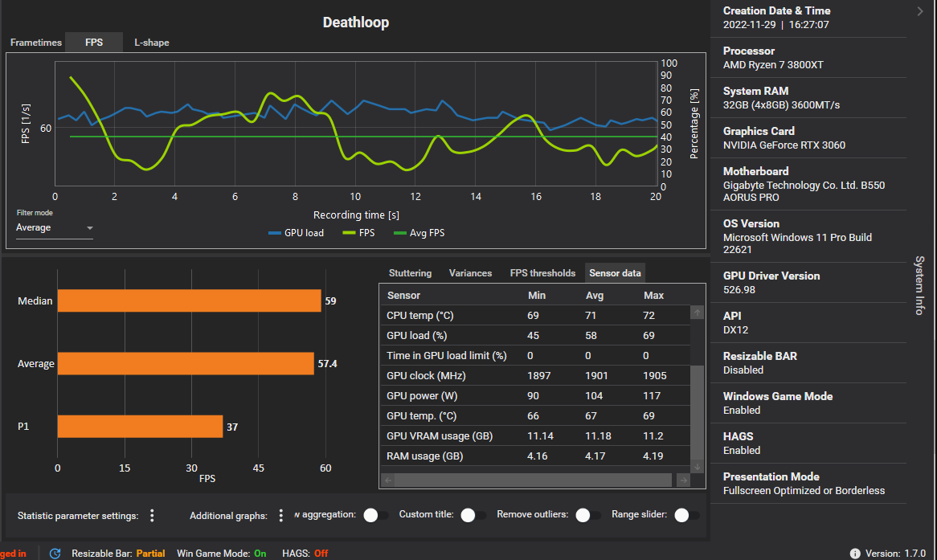
Task: Click the vertical System Info label
Action: 919,285
